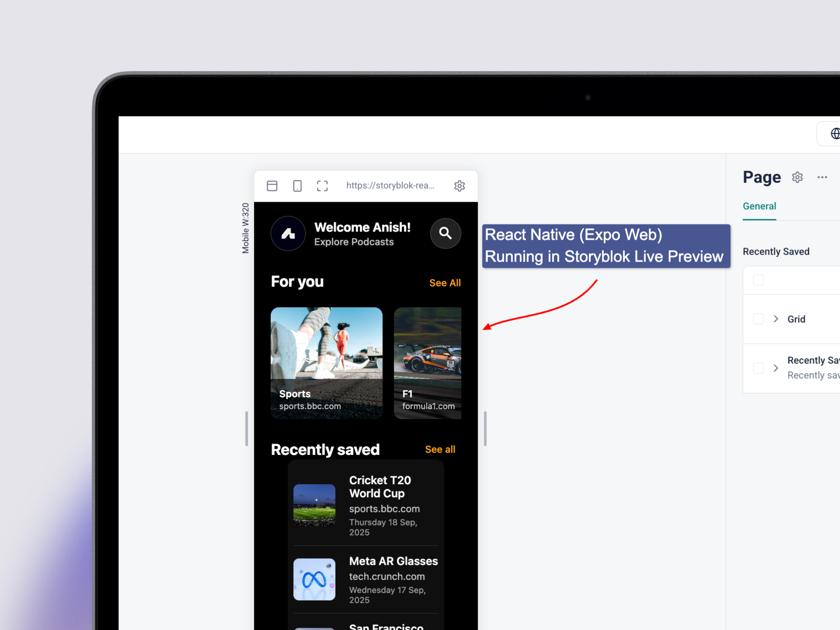Open the three-dots more options menu
840x630 pixels.
tap(822, 177)
